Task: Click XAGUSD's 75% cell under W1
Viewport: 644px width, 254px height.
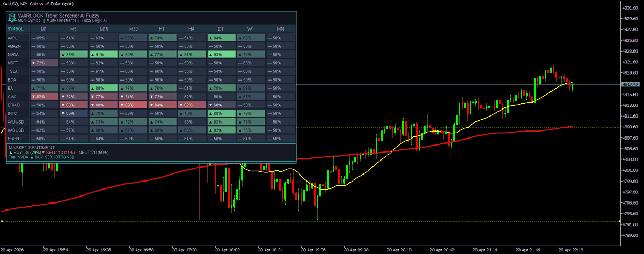Action: pyautogui.click(x=251, y=130)
